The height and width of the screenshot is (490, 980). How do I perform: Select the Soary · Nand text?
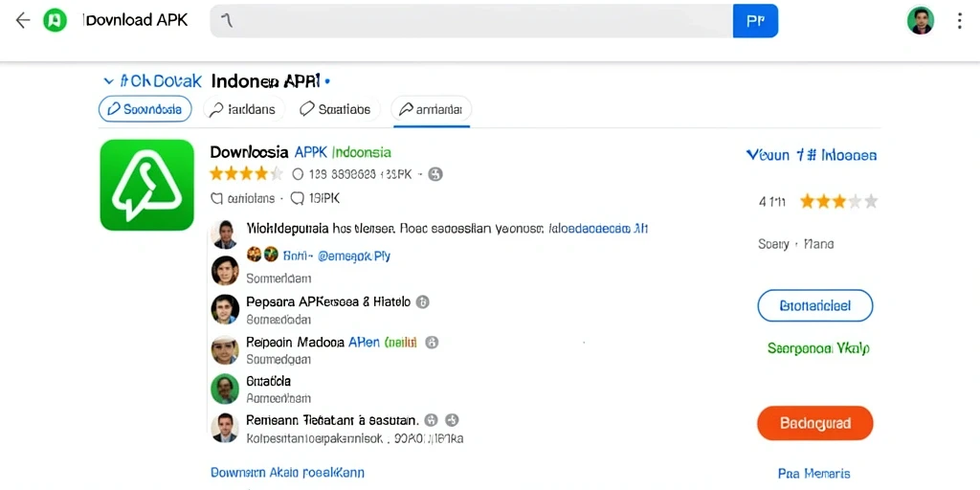click(x=795, y=244)
